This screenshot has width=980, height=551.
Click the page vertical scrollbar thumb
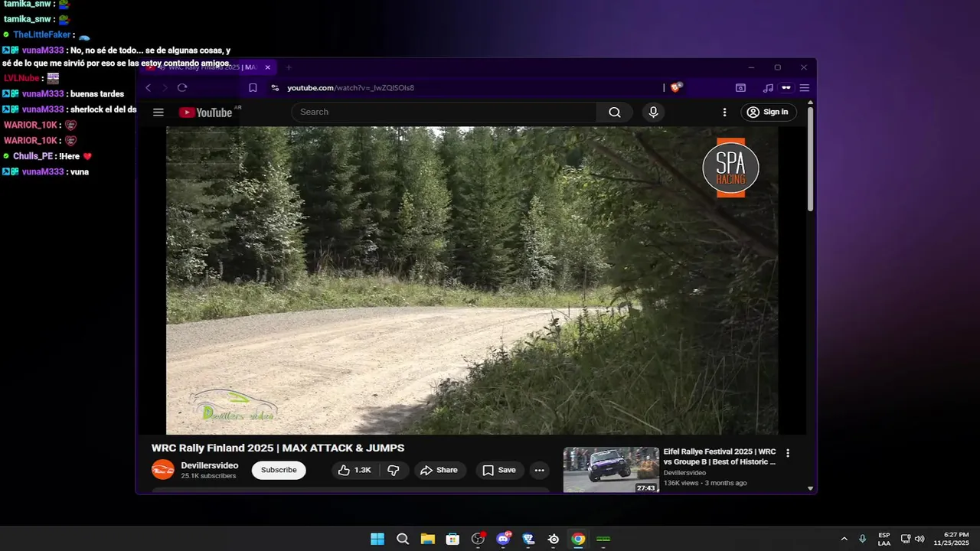click(x=810, y=159)
